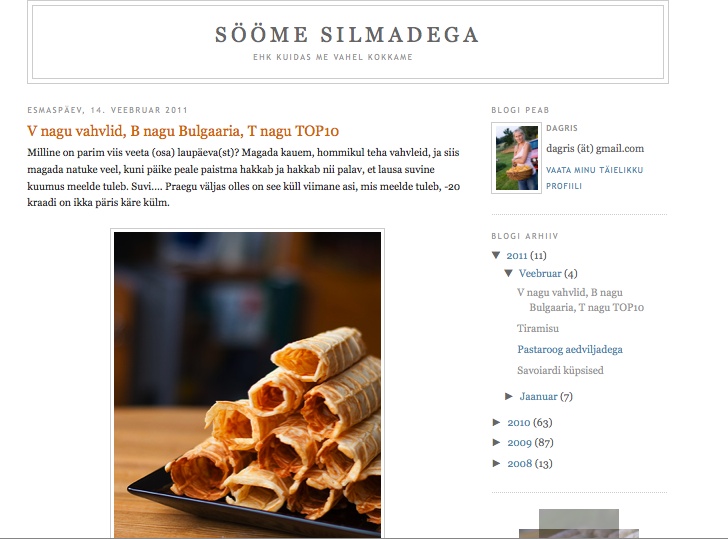Open Vaata minu täielikku profiili link

(x=594, y=178)
